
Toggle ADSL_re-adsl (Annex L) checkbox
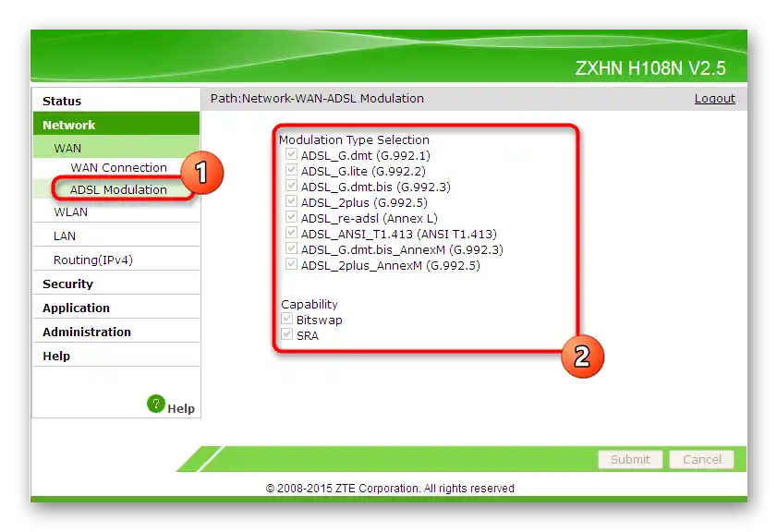(291, 217)
